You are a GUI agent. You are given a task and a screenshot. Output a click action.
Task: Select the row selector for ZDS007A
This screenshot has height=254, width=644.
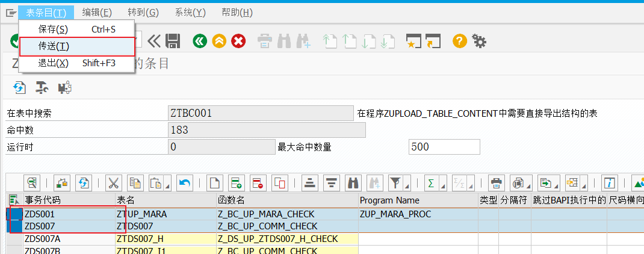click(x=15, y=239)
